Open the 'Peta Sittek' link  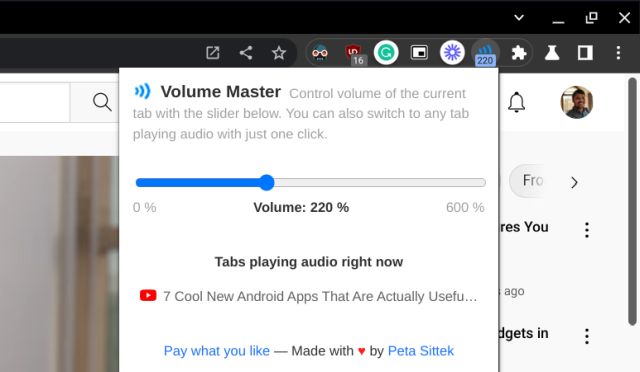[x=421, y=351]
